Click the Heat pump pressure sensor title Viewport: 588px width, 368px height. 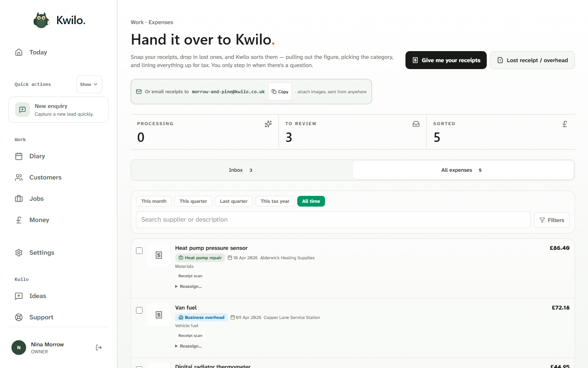(211, 248)
